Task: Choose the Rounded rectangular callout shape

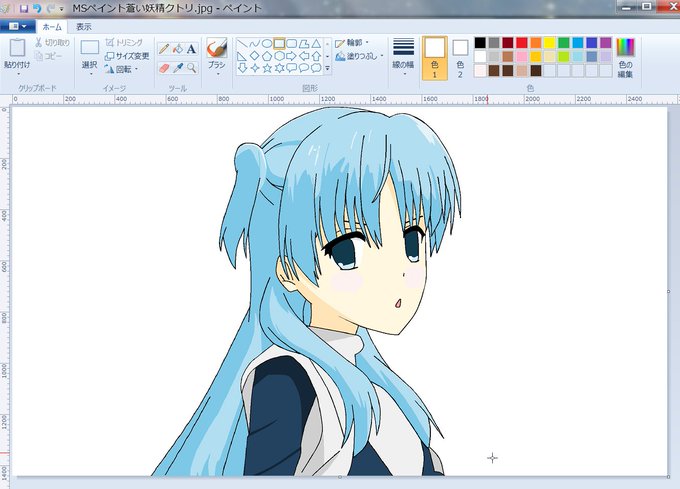Action: click(291, 68)
